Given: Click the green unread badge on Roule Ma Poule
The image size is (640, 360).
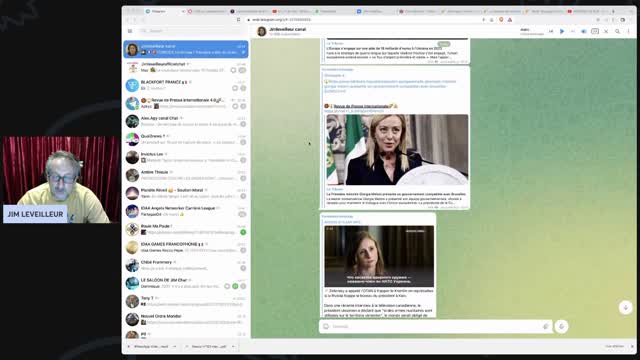Looking at the screenshot, I should [x=243, y=232].
